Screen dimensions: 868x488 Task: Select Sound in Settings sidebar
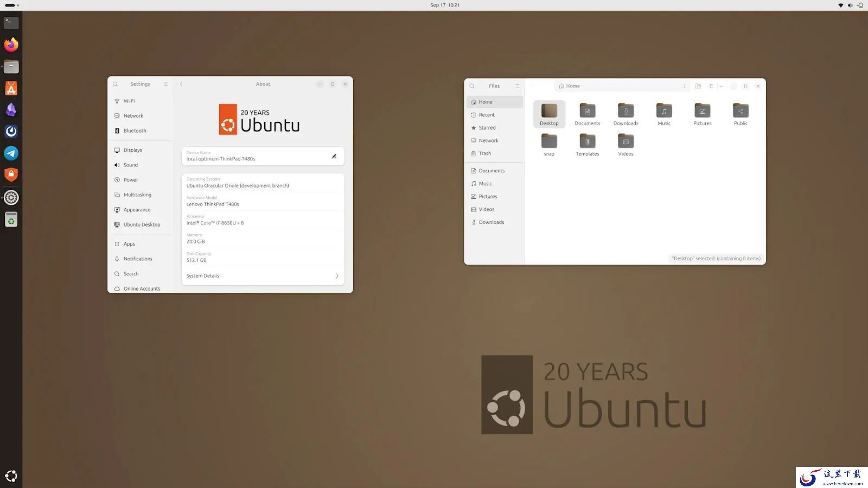click(141, 165)
